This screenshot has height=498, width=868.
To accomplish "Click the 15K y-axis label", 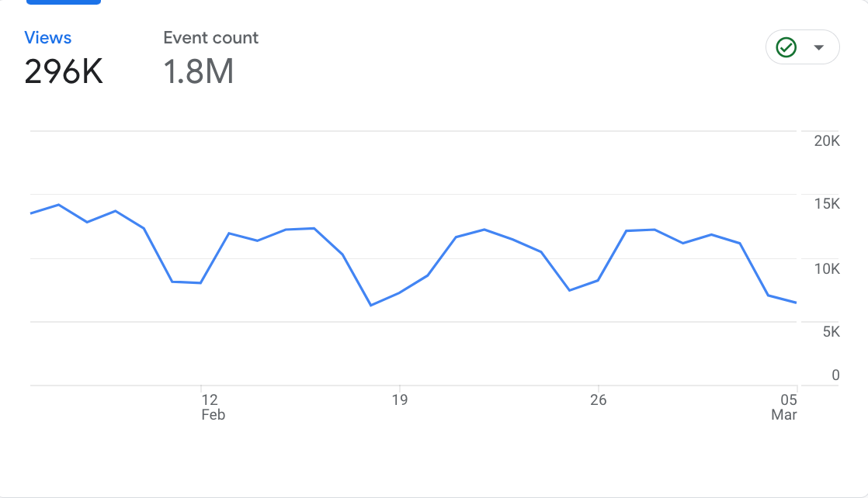I will click(x=827, y=204).
